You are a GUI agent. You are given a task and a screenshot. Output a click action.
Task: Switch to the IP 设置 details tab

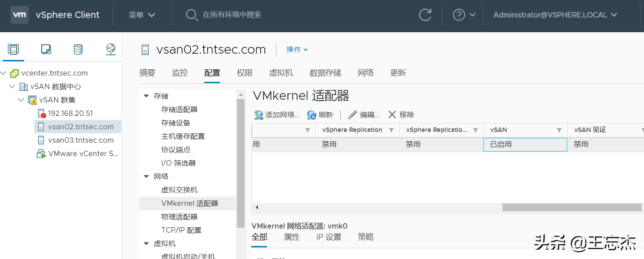click(x=329, y=237)
